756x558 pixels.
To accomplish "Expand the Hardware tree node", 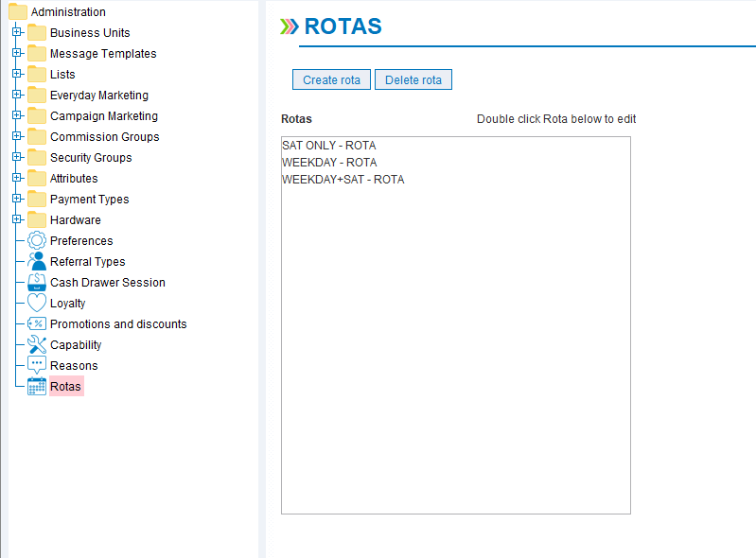I will tap(16, 218).
